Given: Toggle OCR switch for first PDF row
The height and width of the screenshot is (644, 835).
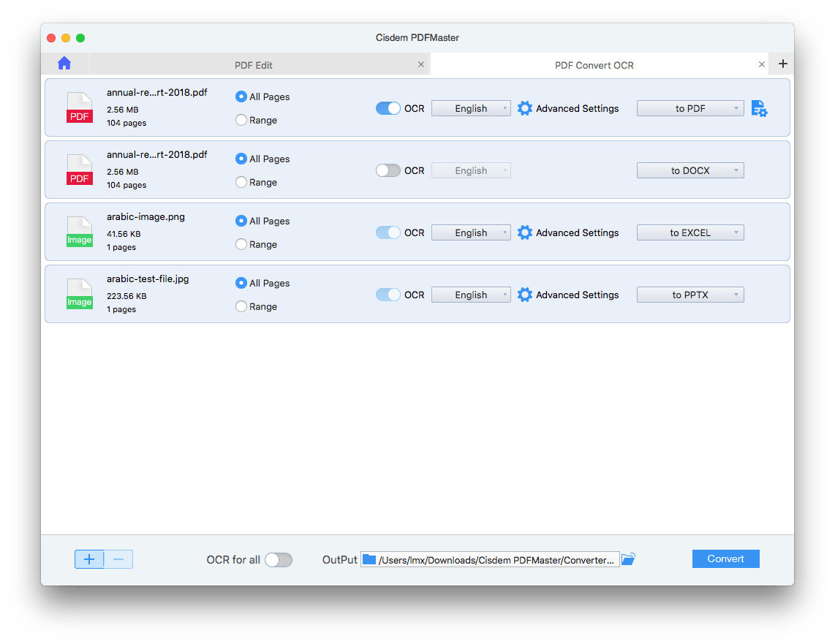Looking at the screenshot, I should [388, 108].
